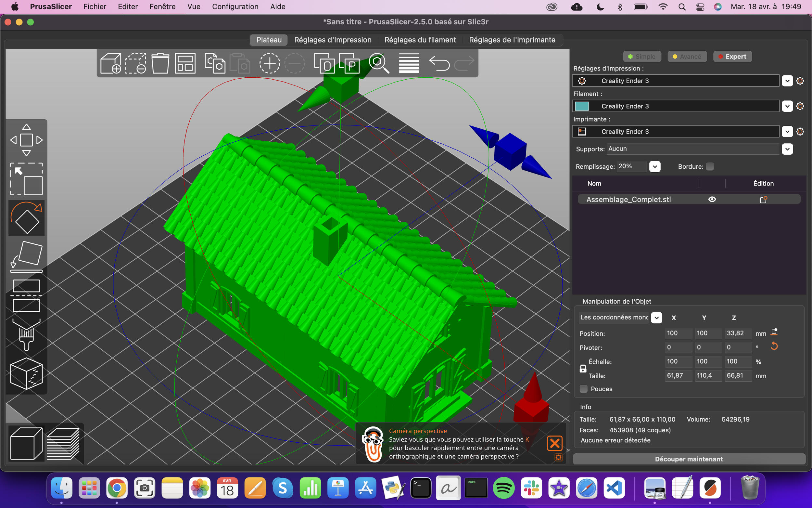The width and height of the screenshot is (812, 508).
Task: Switch to Réglages du filament tab
Action: 420,40
